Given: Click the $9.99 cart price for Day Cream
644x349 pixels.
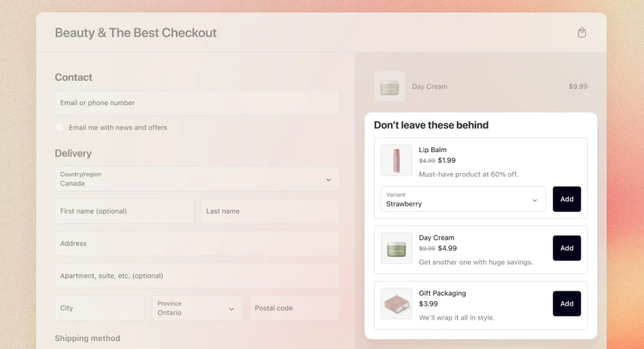Looking at the screenshot, I should point(578,87).
